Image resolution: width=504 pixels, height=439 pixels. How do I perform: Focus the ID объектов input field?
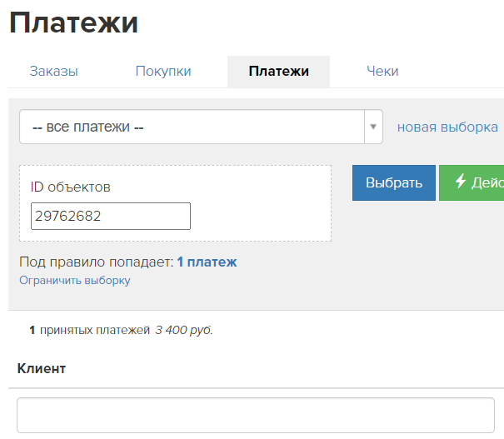(x=111, y=216)
